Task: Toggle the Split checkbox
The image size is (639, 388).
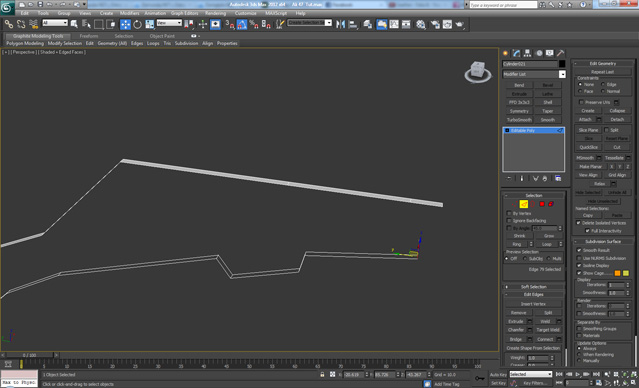Action: pyautogui.click(x=606, y=130)
